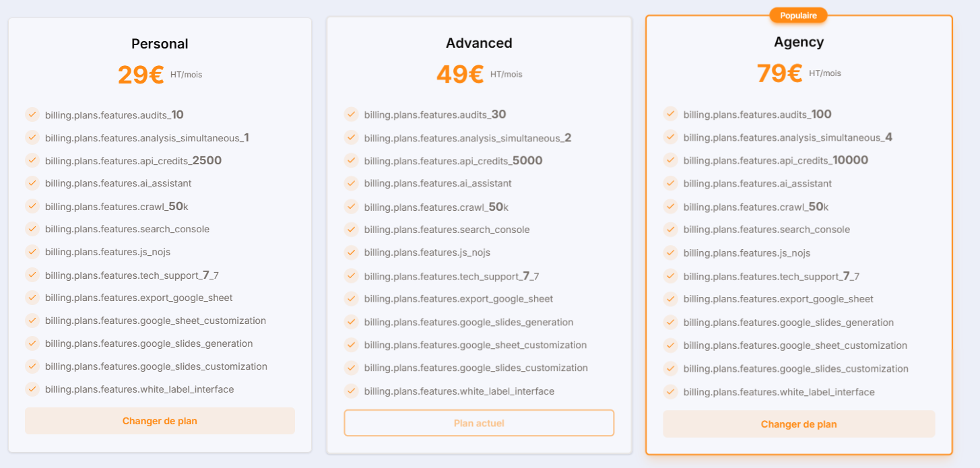Viewport: 980px width, 468px height.
Task: Click checkmark beside Advanced google_slides_generation
Action: [351, 322]
